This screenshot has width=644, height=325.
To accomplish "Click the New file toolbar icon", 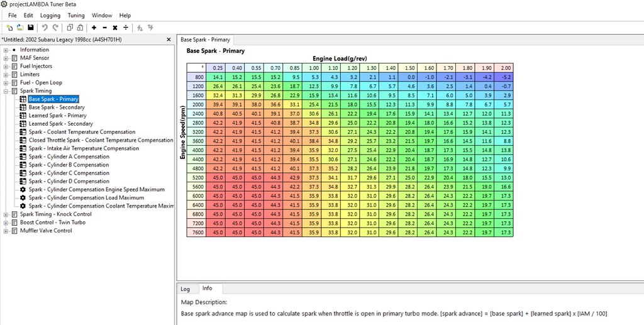I will (9, 28).
